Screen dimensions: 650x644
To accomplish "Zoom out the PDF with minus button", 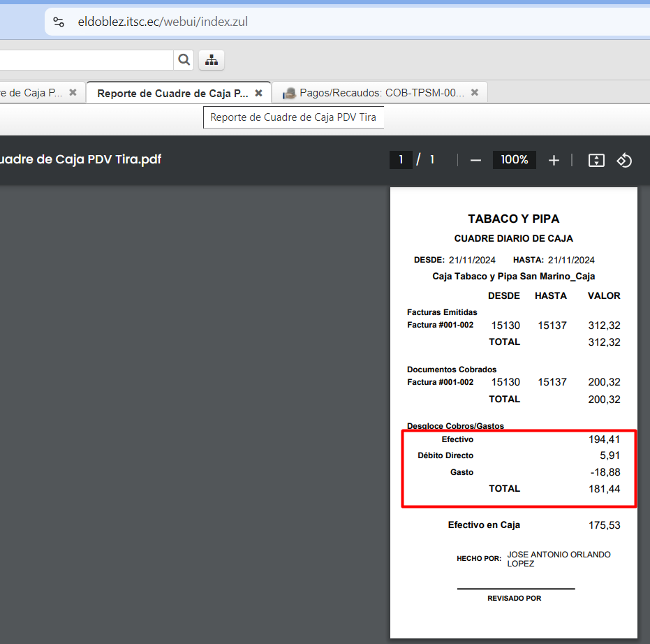I will pos(475,160).
